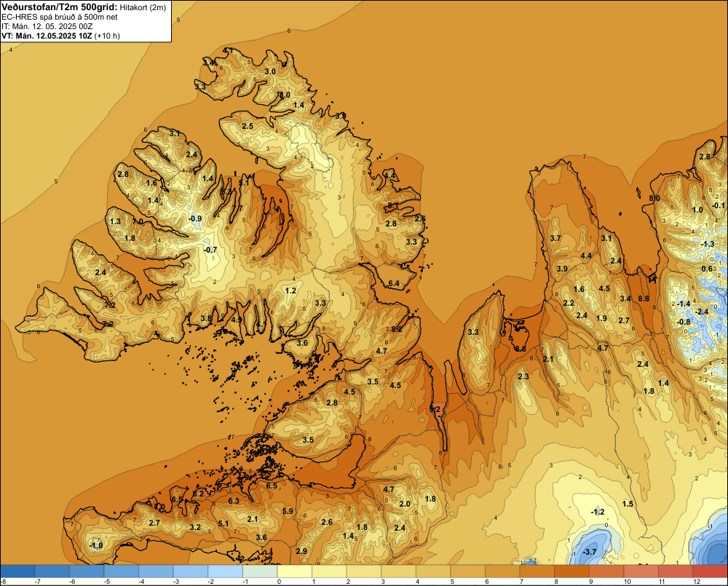Click the '1.9' temperature value on the map
This screenshot has width=728, height=586.
(x=601, y=319)
